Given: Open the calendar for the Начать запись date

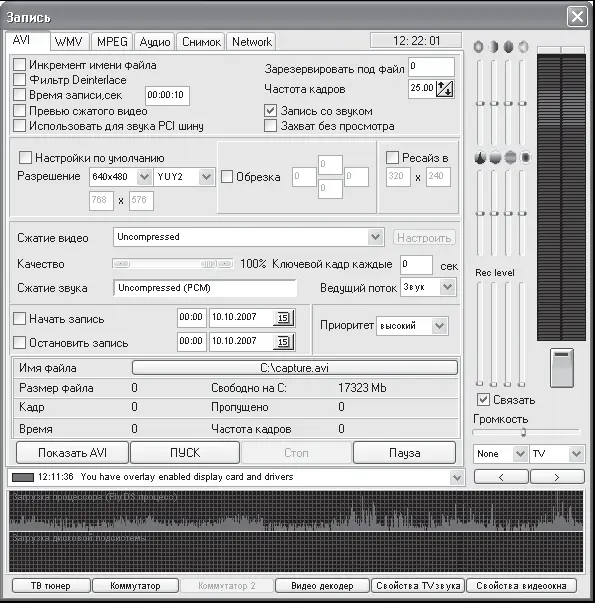Looking at the screenshot, I should pyautogui.click(x=284, y=318).
